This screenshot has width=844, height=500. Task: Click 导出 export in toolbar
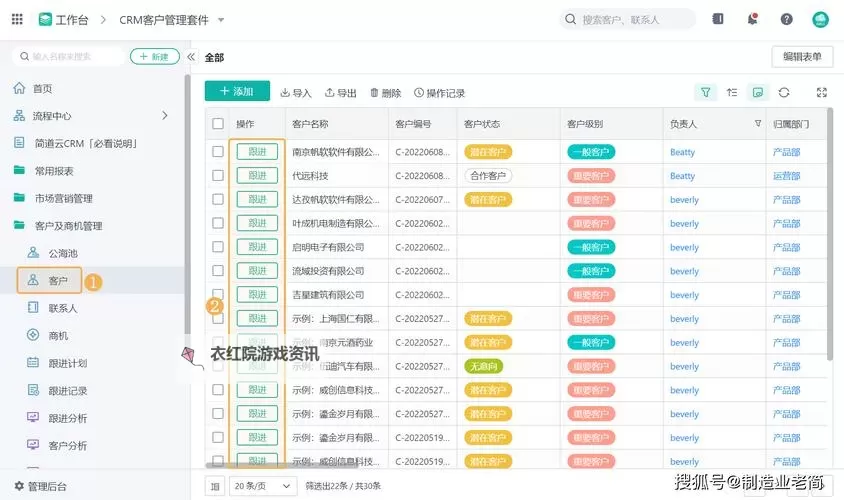341,93
